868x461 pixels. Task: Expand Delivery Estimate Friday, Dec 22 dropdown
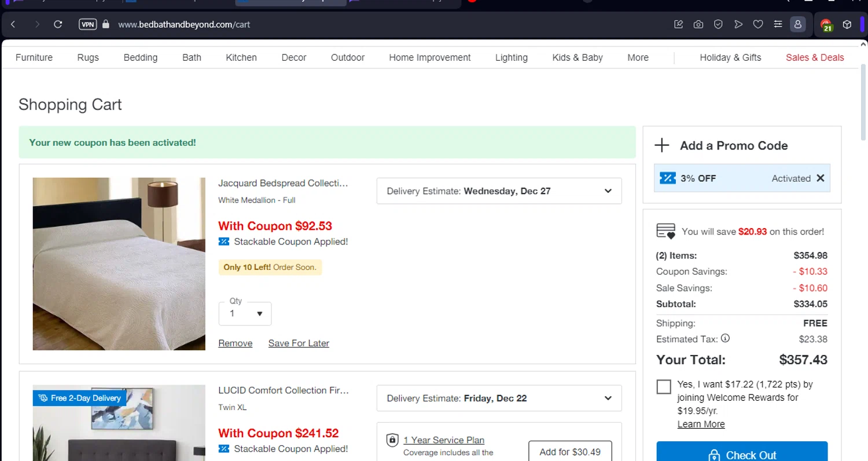tap(499, 398)
